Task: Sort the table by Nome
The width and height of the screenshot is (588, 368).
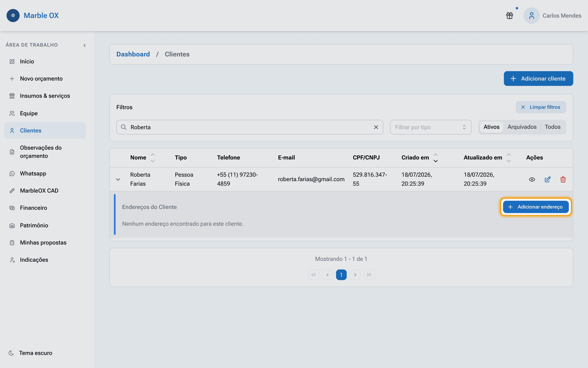Action: click(x=153, y=158)
